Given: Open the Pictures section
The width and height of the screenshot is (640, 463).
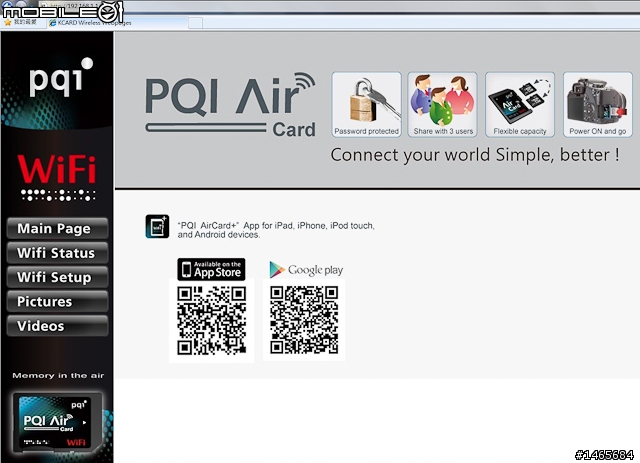Looking at the screenshot, I should [x=58, y=301].
